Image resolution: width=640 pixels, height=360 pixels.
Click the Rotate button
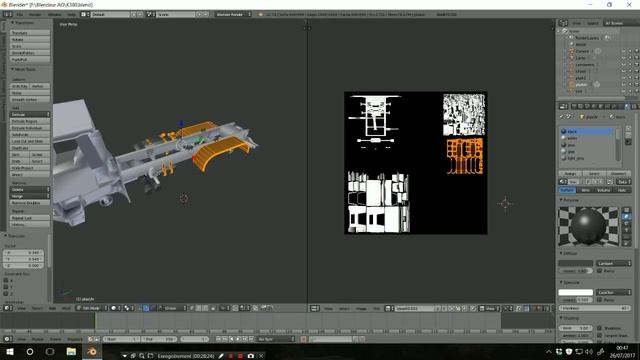30,40
